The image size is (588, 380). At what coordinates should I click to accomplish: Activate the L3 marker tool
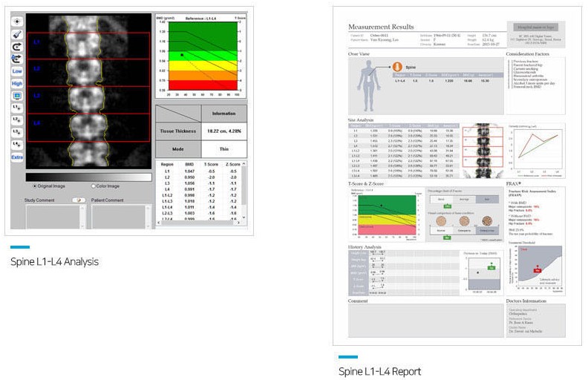[17, 132]
